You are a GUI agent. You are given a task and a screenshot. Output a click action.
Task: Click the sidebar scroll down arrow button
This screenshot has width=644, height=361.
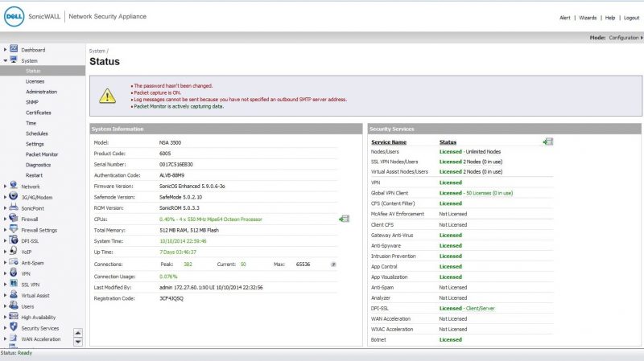(x=78, y=342)
